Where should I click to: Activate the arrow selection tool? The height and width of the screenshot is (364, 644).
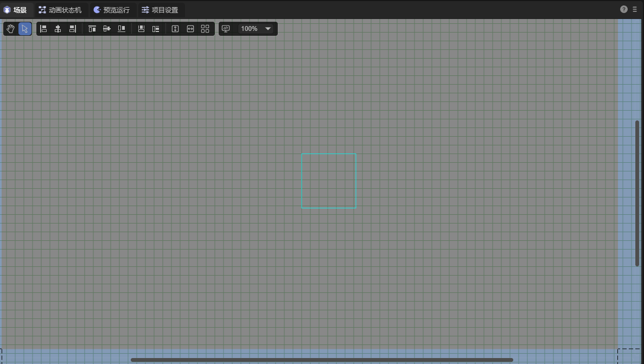[24, 29]
